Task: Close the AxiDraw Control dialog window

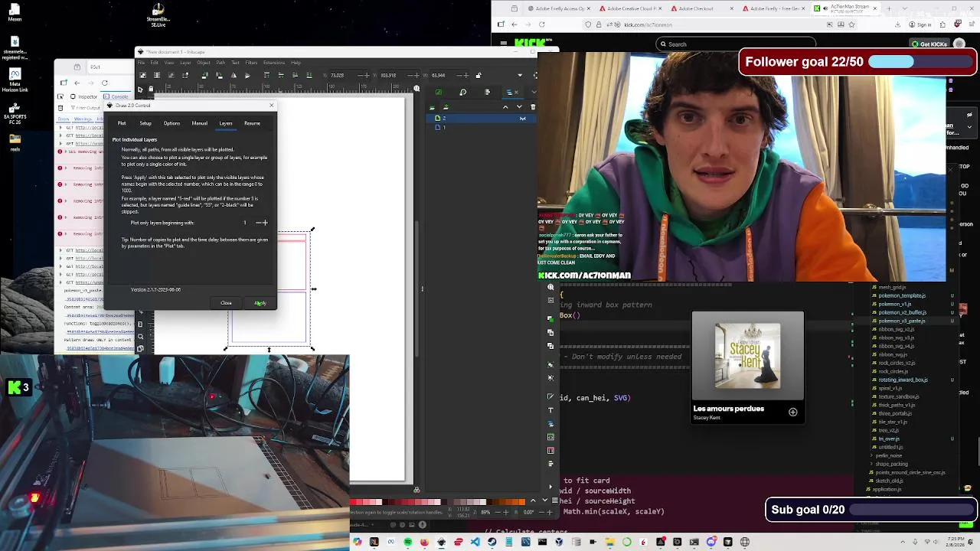Action: coord(271,106)
